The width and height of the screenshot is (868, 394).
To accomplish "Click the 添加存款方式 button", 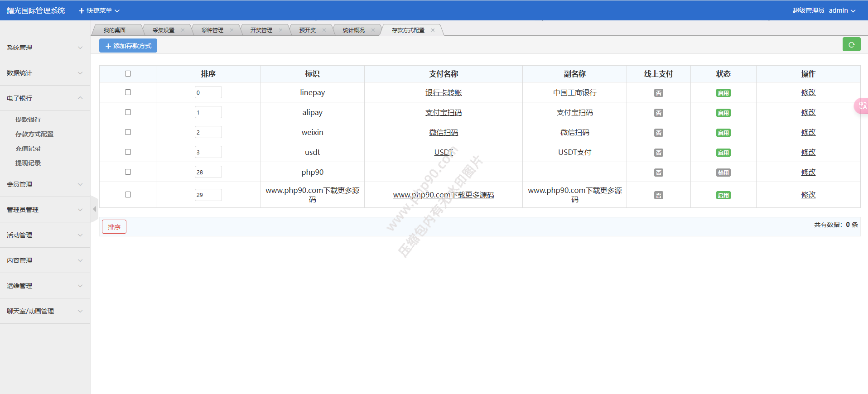I will tap(128, 46).
